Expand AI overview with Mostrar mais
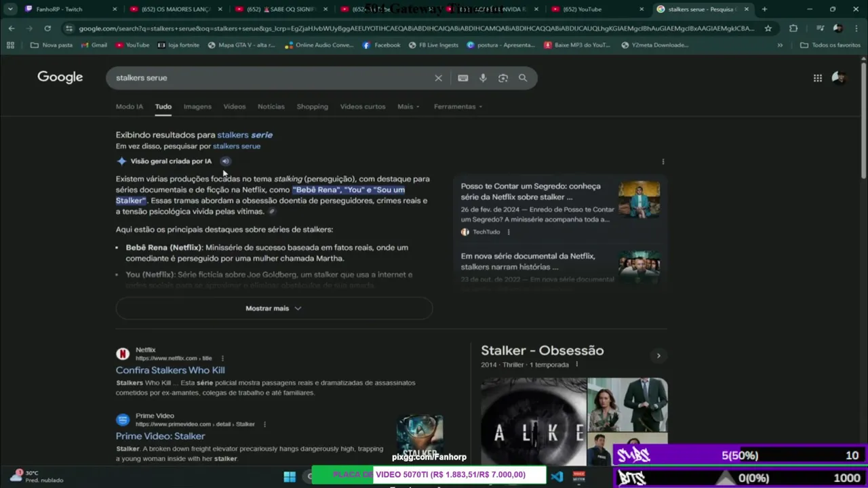This screenshot has height=488, width=868. coord(274,308)
